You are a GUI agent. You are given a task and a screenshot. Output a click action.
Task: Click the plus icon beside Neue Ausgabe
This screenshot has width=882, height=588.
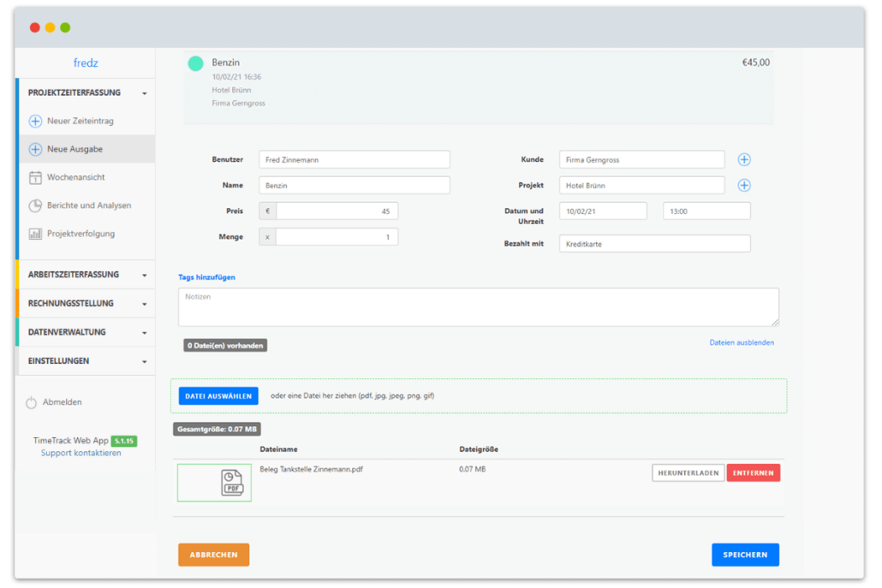35,149
